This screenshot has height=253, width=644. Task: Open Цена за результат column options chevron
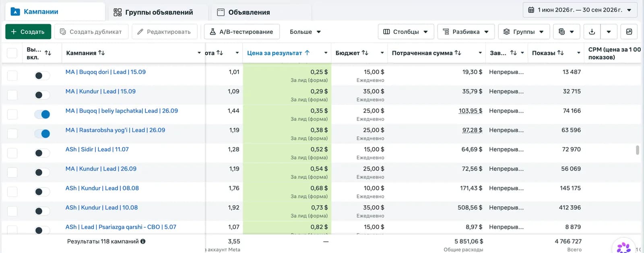click(x=326, y=53)
